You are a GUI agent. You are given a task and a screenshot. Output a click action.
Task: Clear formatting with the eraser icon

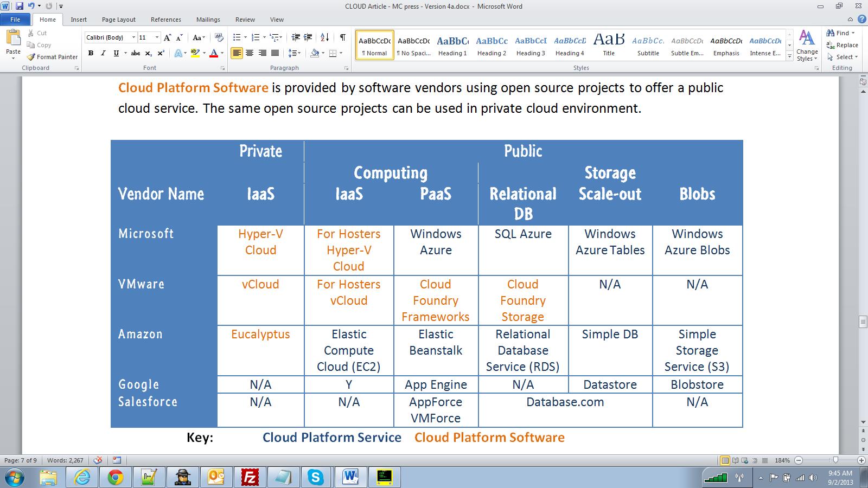coord(219,37)
